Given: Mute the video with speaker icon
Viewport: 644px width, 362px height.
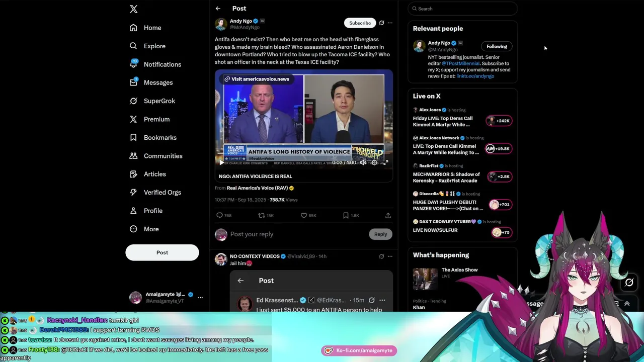Looking at the screenshot, I should point(363,162).
